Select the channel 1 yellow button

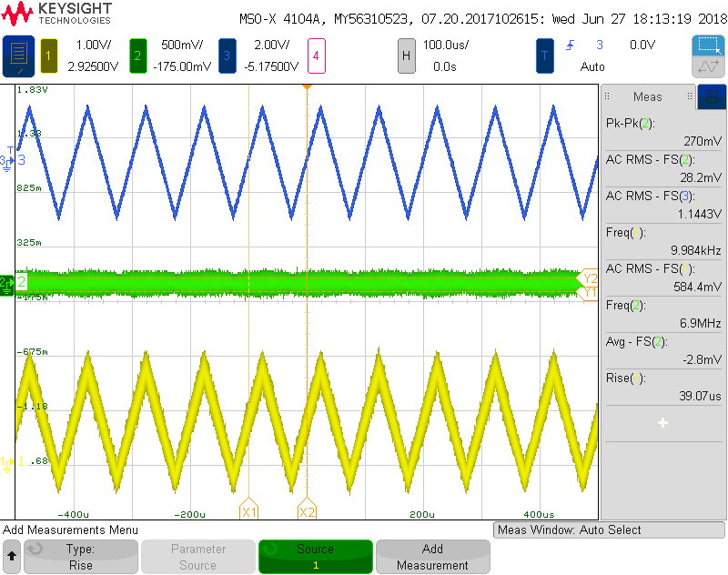(49, 55)
